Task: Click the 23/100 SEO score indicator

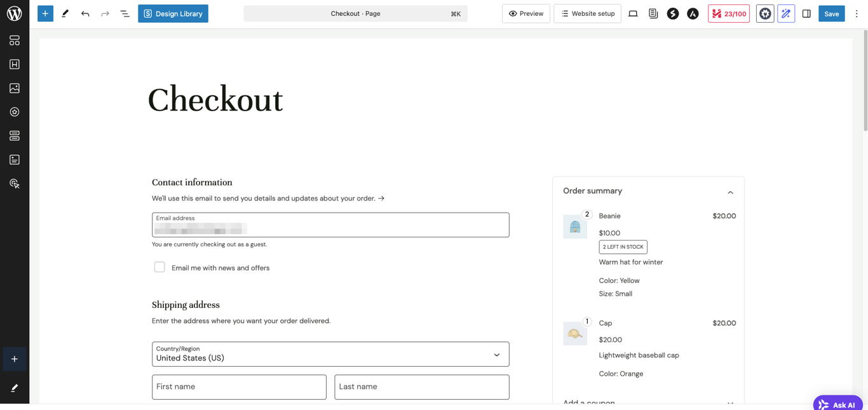Action: [x=729, y=13]
